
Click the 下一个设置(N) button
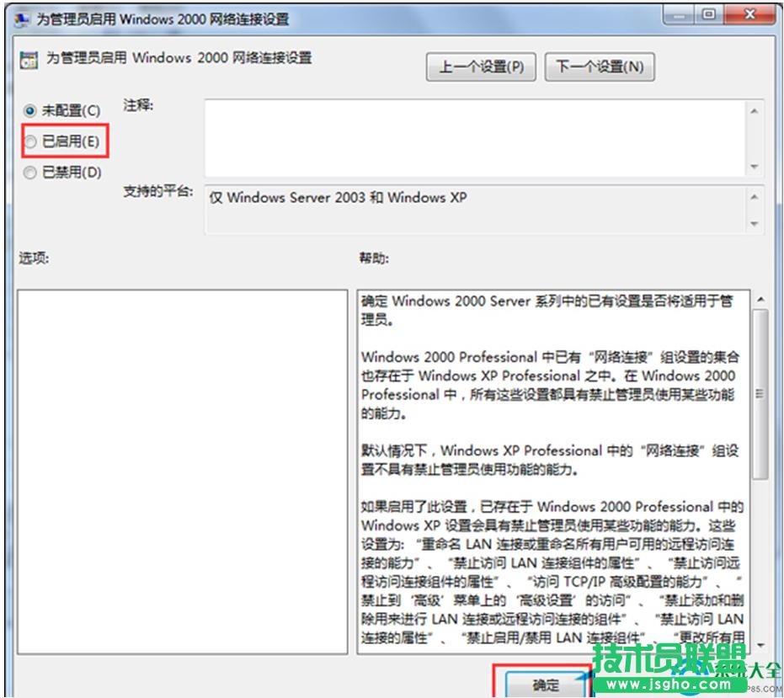point(600,67)
